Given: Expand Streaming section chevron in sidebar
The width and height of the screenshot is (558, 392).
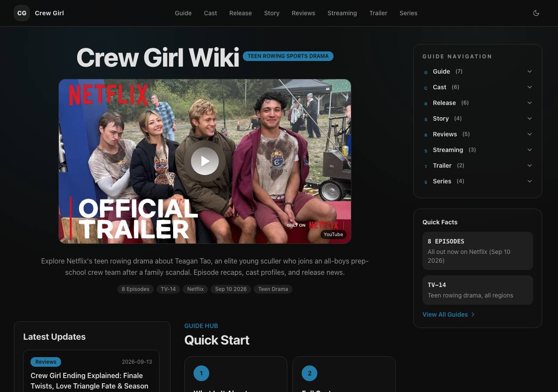Looking at the screenshot, I should tap(530, 150).
